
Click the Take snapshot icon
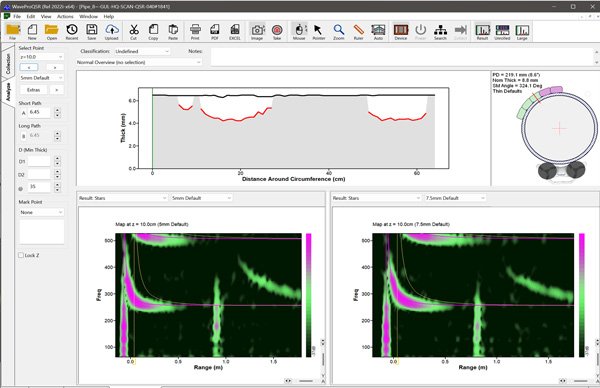277,31
